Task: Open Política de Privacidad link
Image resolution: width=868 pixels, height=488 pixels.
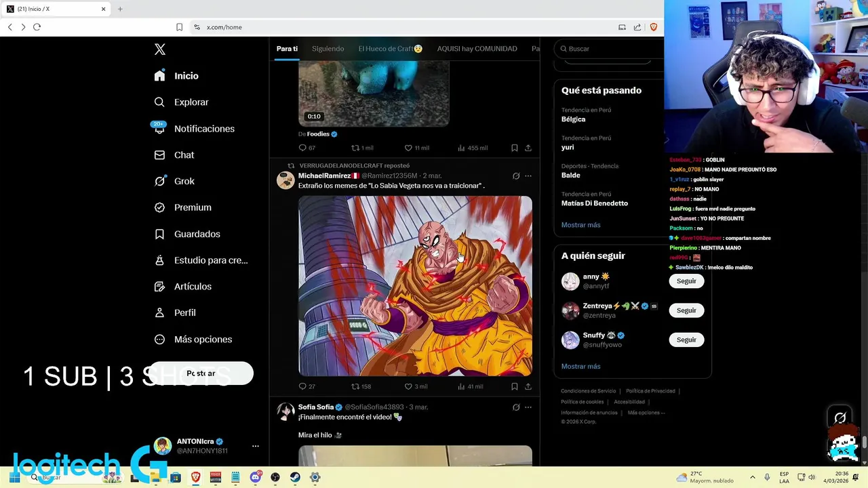Action: tap(650, 391)
